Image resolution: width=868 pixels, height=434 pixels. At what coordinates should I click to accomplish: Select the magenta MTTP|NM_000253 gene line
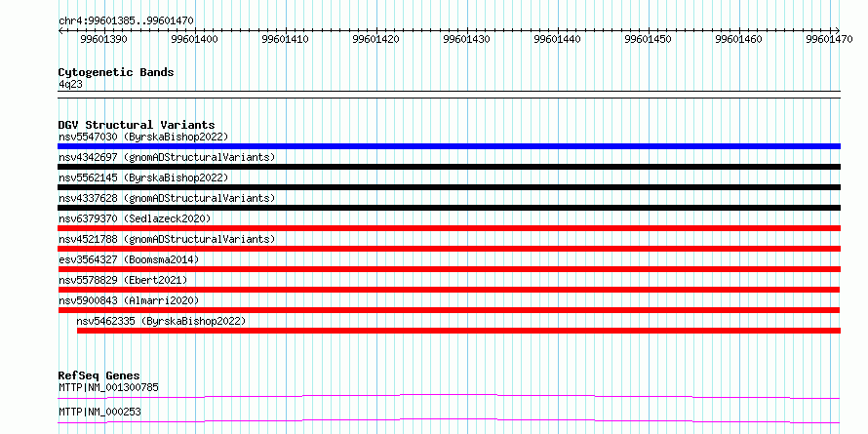click(449, 420)
